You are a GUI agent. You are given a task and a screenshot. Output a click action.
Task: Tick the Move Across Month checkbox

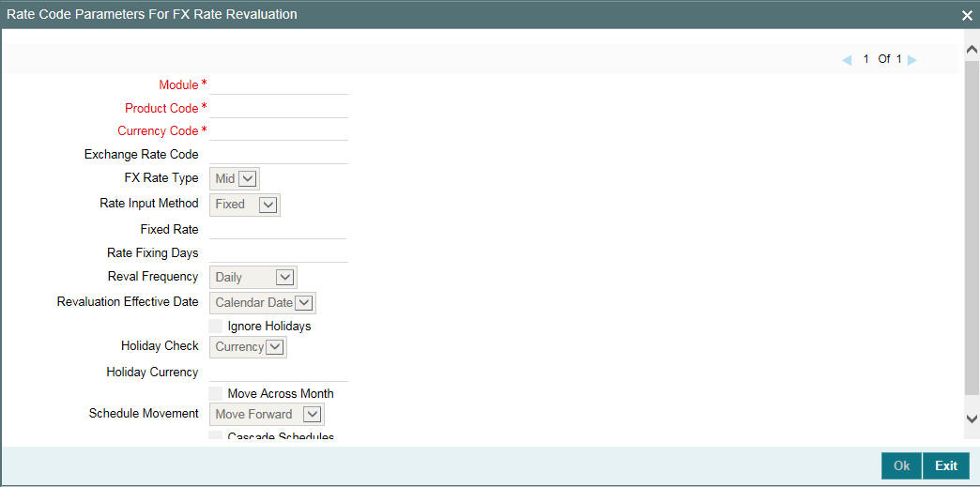(216, 393)
